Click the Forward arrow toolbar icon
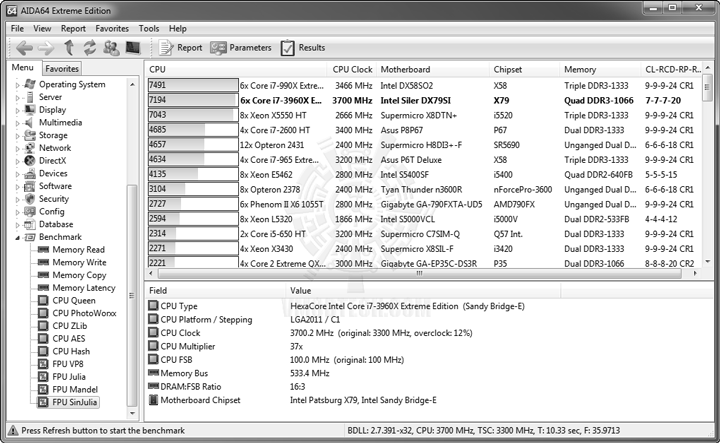 click(45, 47)
